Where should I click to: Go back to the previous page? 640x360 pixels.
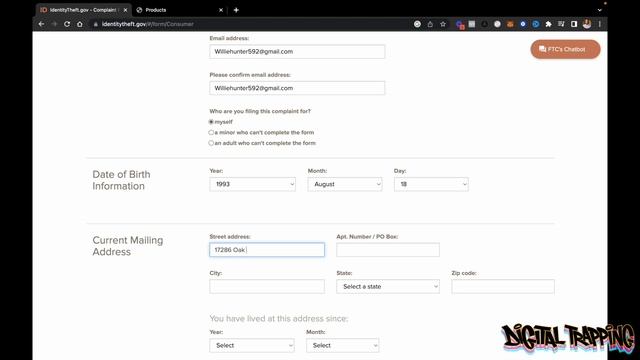pos(41,24)
